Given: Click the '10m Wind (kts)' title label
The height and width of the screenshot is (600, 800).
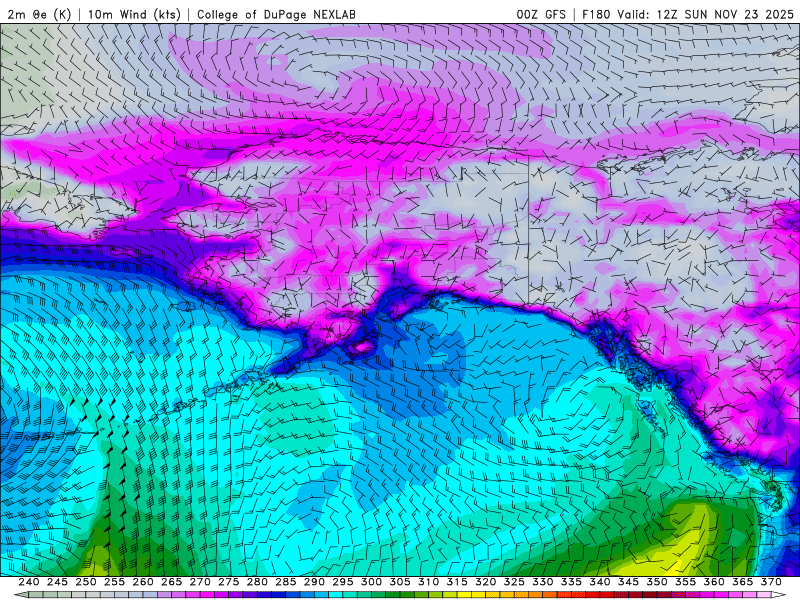Looking at the screenshot, I should (x=134, y=14).
